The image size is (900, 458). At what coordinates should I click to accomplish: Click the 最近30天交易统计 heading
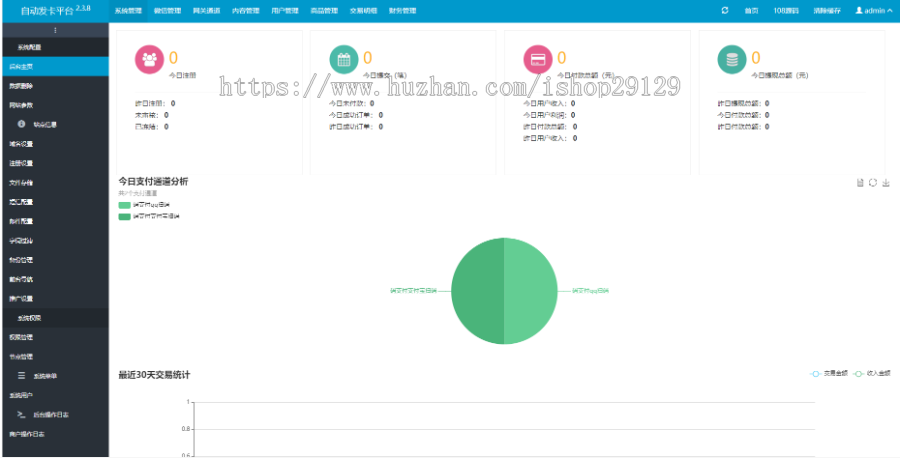tap(154, 375)
